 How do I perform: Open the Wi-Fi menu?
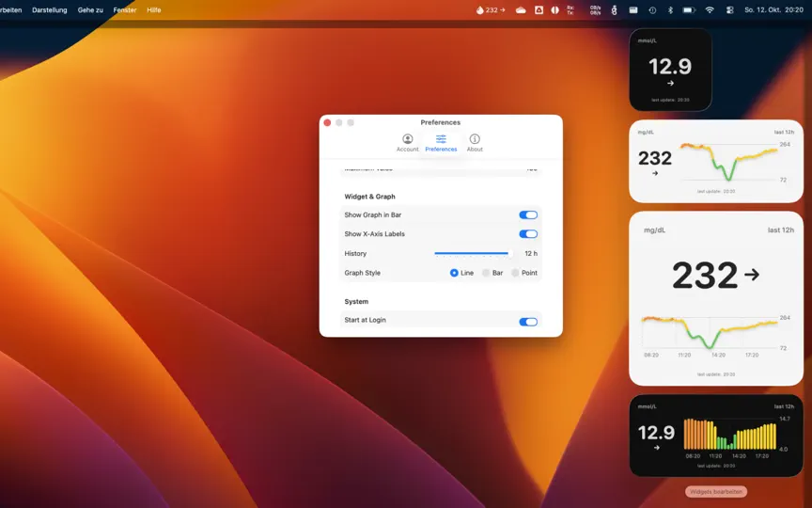(710, 9)
